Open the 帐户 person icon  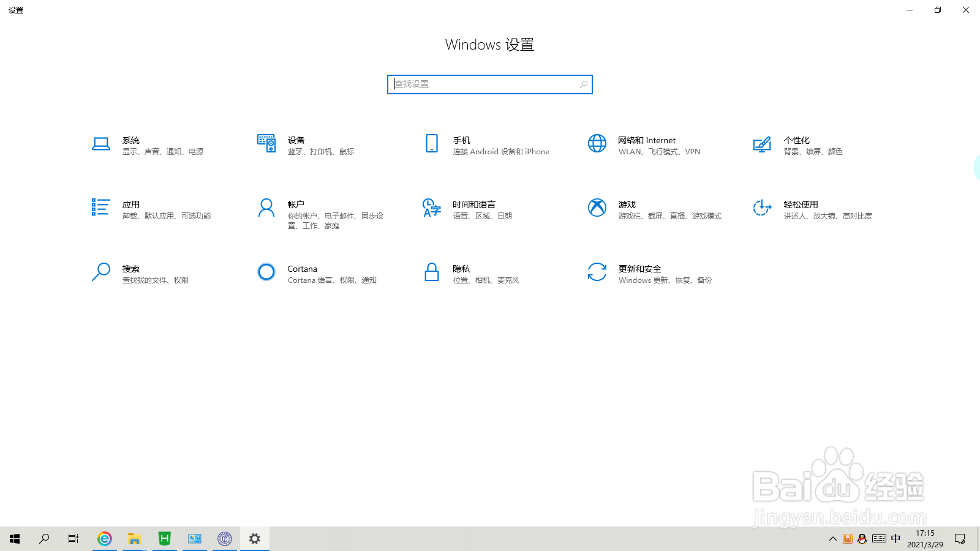coord(266,208)
